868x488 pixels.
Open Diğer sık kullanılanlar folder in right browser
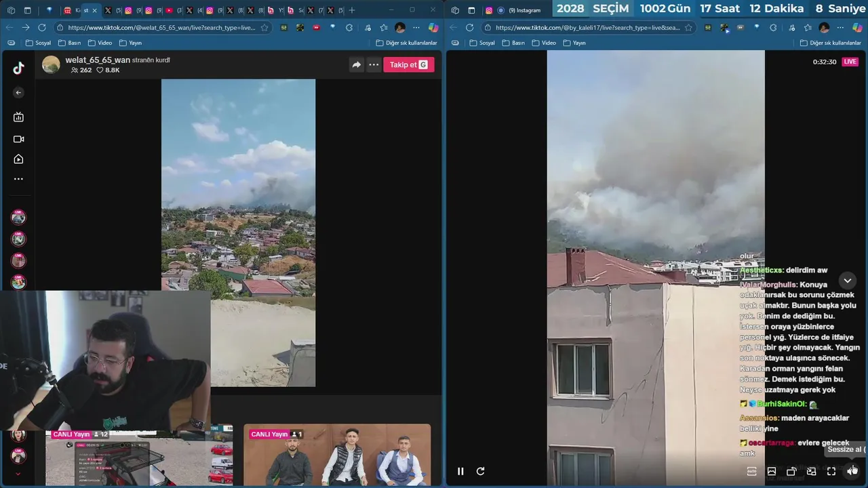831,43
